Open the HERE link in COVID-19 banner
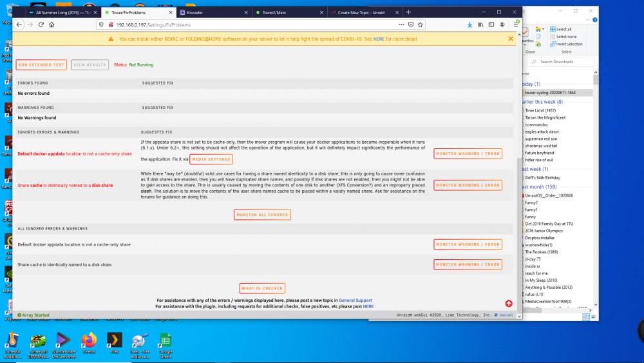 379,39
